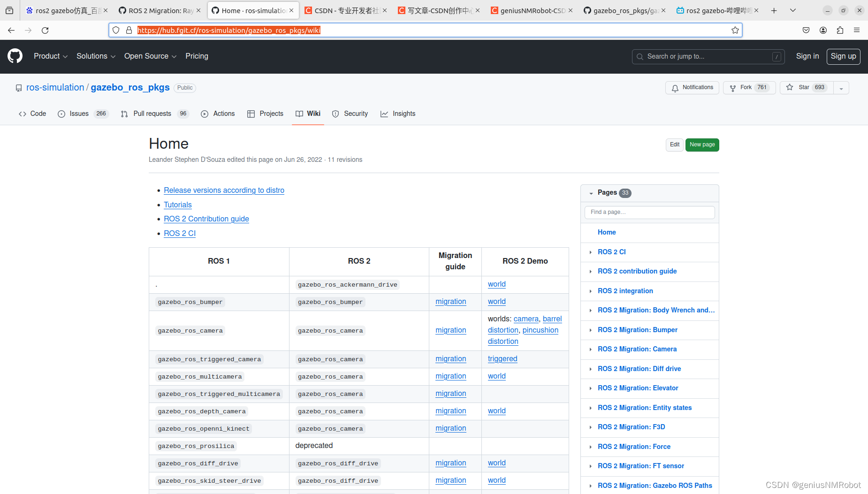Screen dimensions: 868x494
Task: Click the New page button
Action: [x=702, y=144]
